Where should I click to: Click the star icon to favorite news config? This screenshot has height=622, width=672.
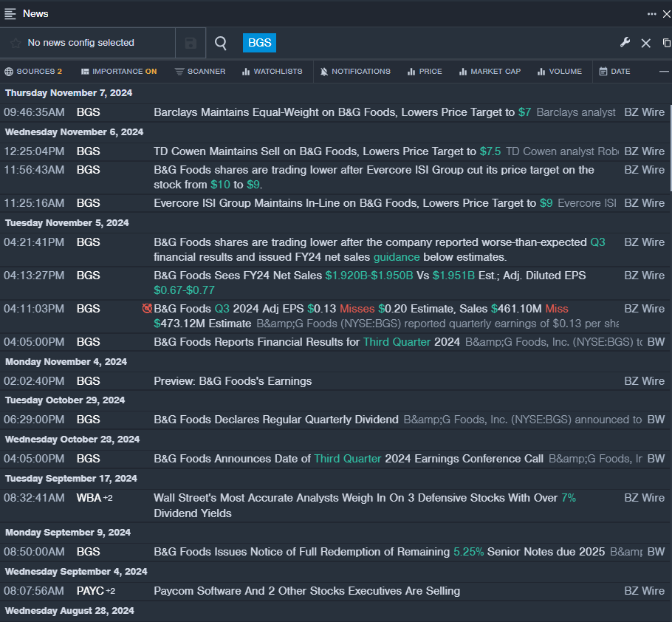[x=16, y=44]
